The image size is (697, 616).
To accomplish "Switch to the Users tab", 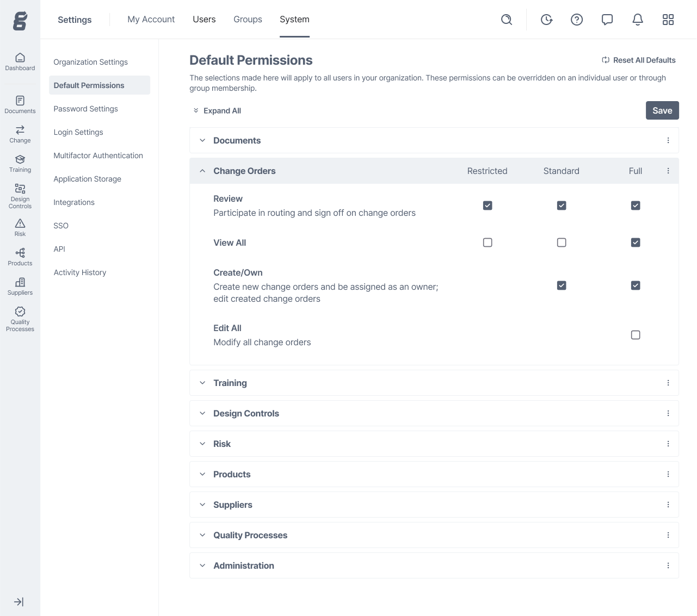I will click(204, 19).
